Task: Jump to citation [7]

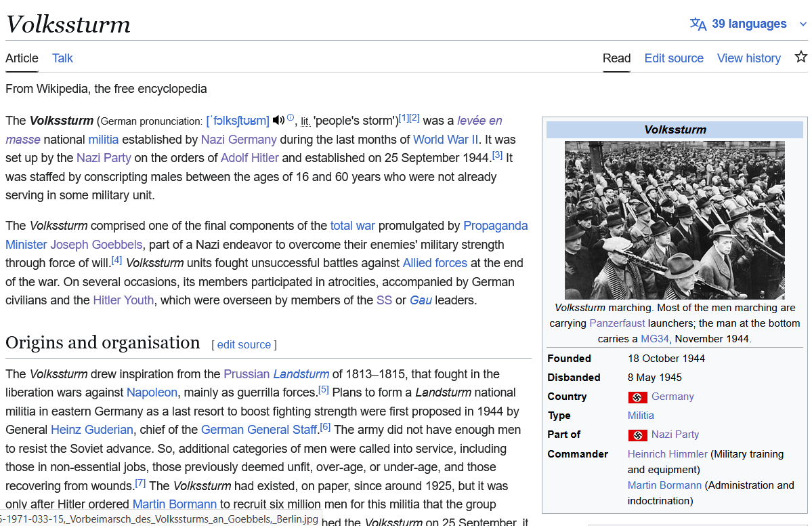Action: [140, 483]
